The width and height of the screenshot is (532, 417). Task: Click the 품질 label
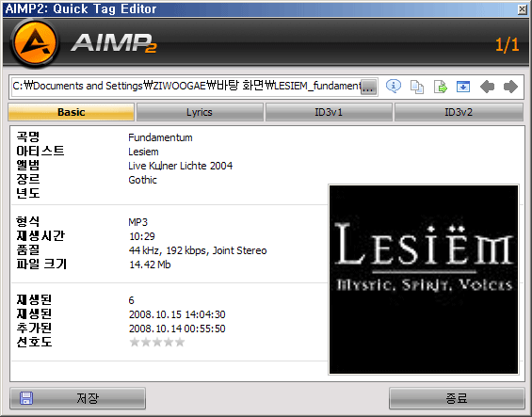[x=28, y=249]
